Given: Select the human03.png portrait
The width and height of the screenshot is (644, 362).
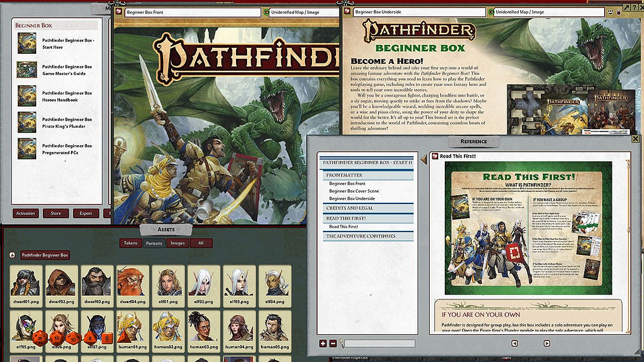Looking at the screenshot, I should click(x=204, y=330).
